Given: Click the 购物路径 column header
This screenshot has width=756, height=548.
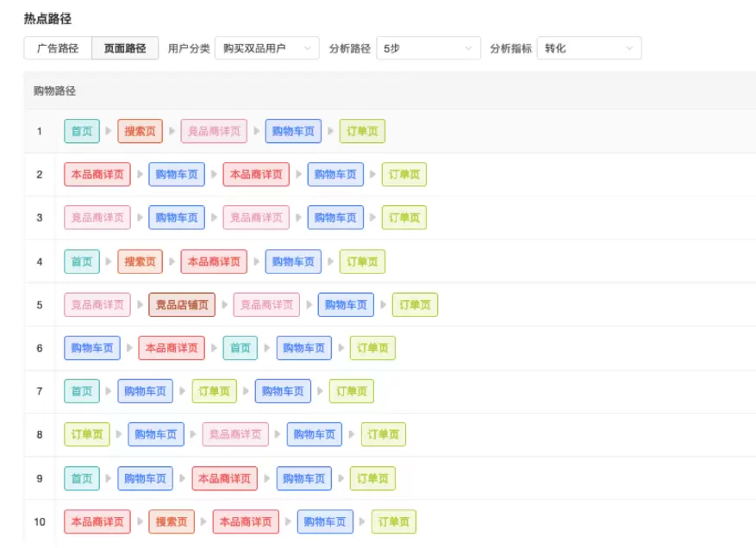Looking at the screenshot, I should [55, 90].
